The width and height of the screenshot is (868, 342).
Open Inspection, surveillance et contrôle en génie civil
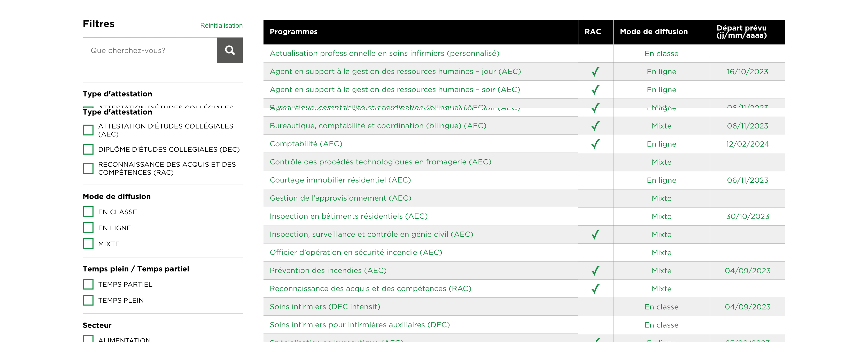click(371, 234)
